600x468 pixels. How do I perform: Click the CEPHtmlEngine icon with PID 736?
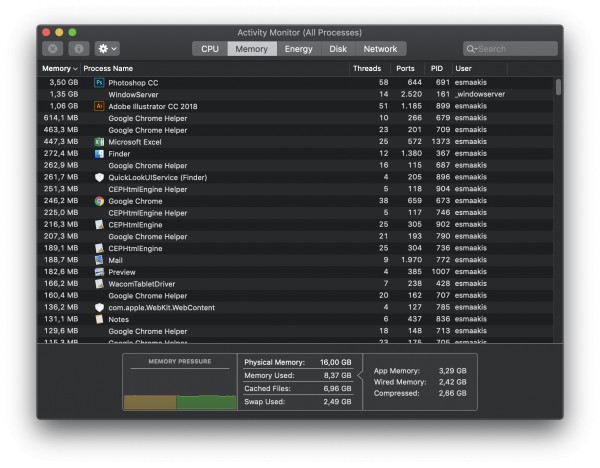(x=99, y=248)
